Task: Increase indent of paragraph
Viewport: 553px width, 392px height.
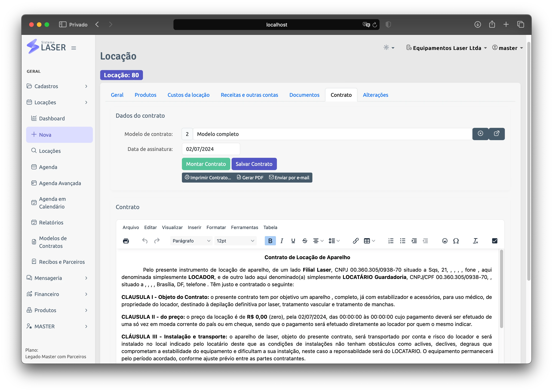Action: click(414, 241)
